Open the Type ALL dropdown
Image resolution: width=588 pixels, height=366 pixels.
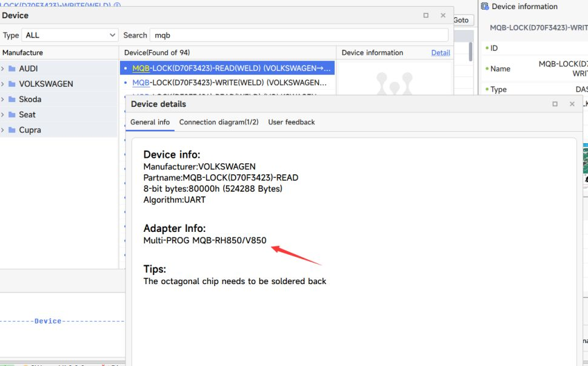(x=70, y=35)
